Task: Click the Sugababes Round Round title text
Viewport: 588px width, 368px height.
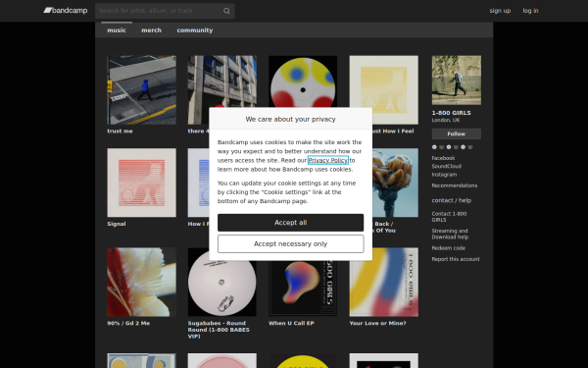Action: pyautogui.click(x=219, y=330)
